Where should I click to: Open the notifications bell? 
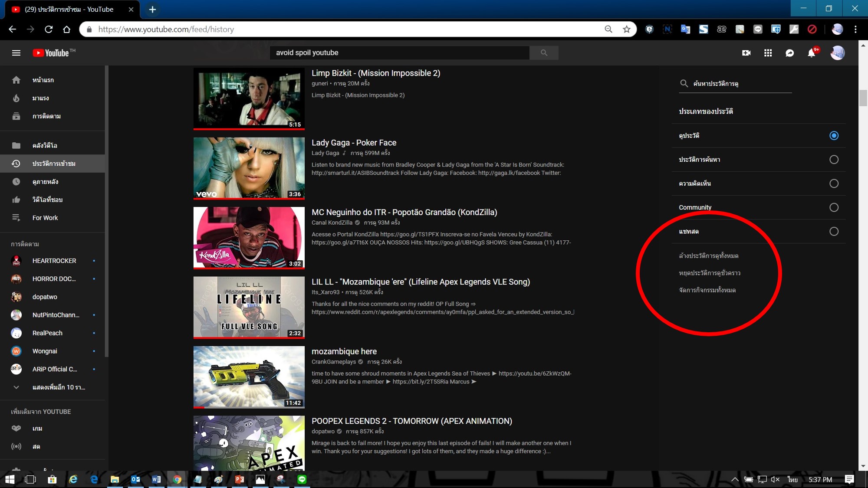812,53
